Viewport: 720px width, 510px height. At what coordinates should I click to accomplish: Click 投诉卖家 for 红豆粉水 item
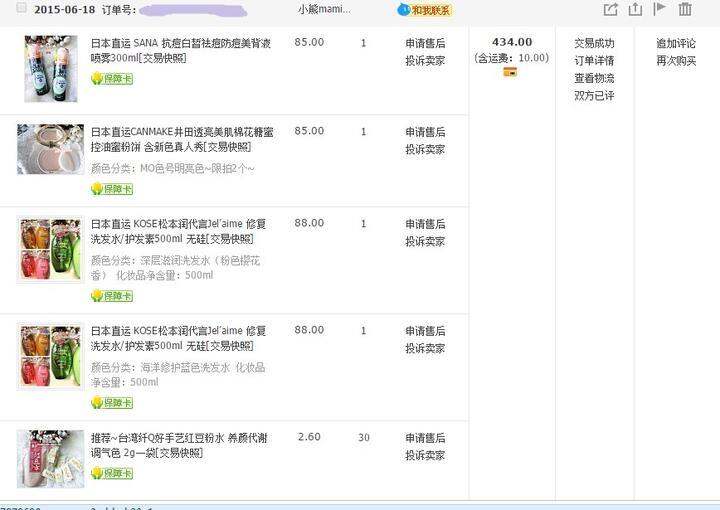coord(425,455)
